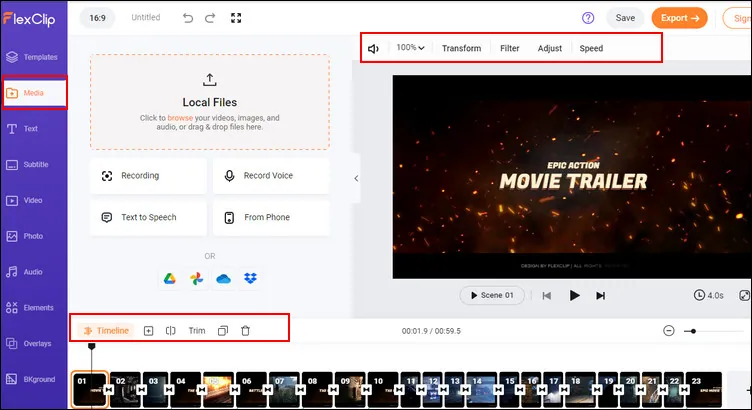Image resolution: width=752 pixels, height=410 pixels.
Task: Open the help question mark icon
Action: (588, 18)
